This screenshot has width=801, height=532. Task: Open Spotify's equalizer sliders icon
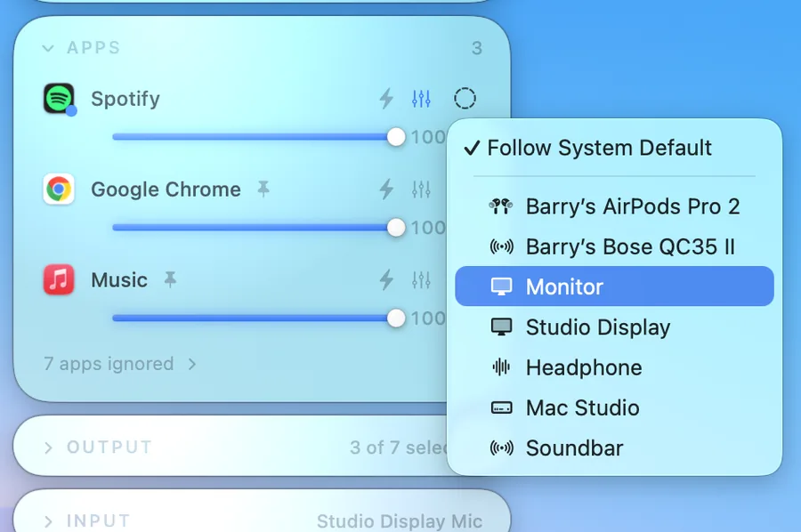tap(421, 99)
